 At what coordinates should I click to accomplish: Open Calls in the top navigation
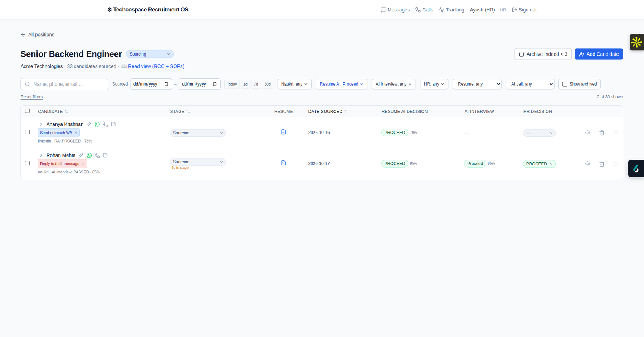tap(424, 10)
